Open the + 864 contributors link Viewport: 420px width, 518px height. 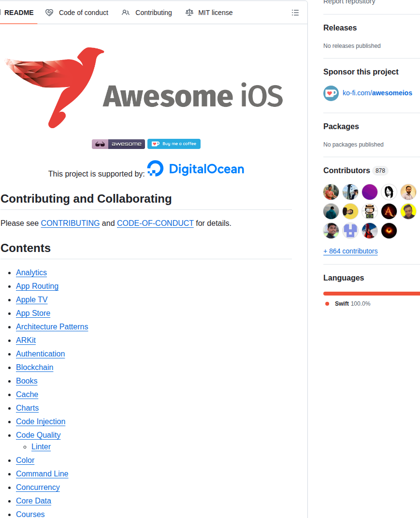coord(350,251)
